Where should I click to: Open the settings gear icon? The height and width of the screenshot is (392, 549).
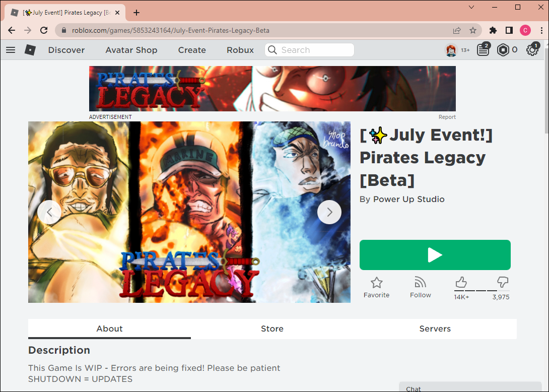(532, 50)
